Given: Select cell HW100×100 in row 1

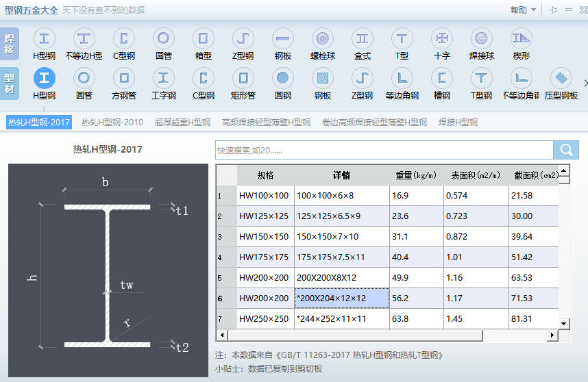Looking at the screenshot, I should pos(265,196).
